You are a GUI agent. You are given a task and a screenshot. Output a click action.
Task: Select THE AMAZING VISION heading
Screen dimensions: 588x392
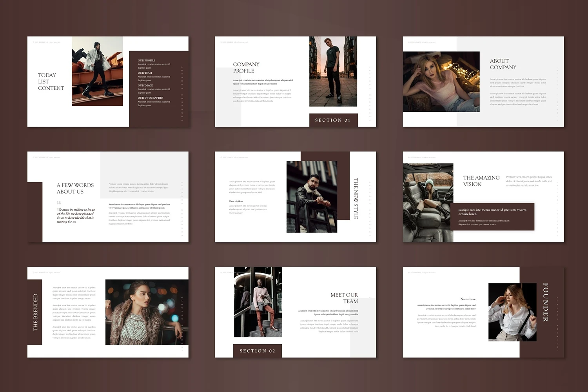tap(481, 181)
